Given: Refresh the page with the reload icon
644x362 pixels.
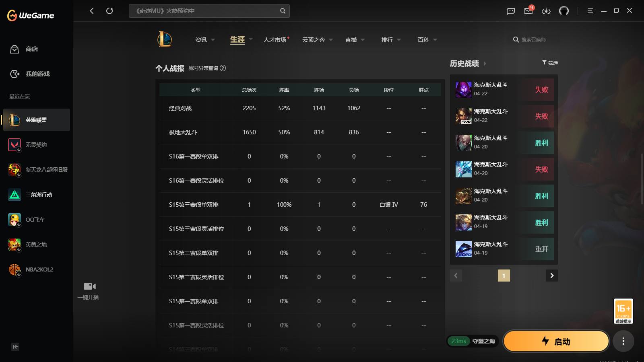Looking at the screenshot, I should pos(109,11).
